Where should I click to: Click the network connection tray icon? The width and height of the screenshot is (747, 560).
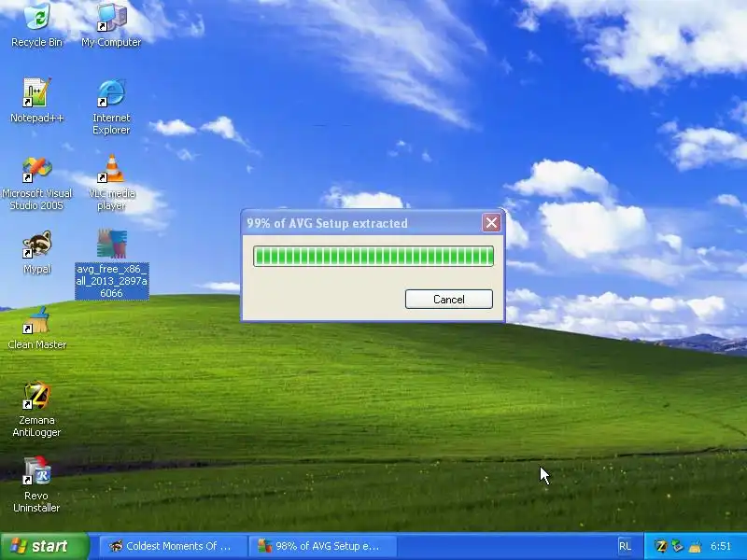[x=677, y=546]
